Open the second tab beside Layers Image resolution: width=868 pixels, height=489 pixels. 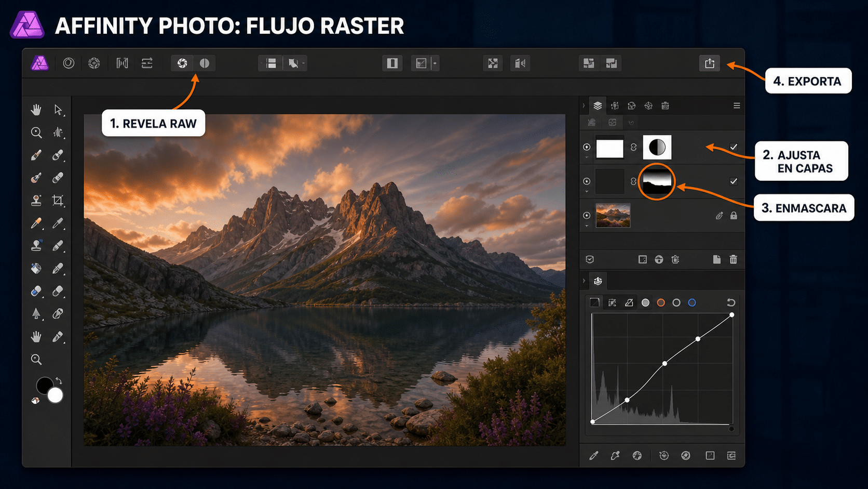click(615, 105)
